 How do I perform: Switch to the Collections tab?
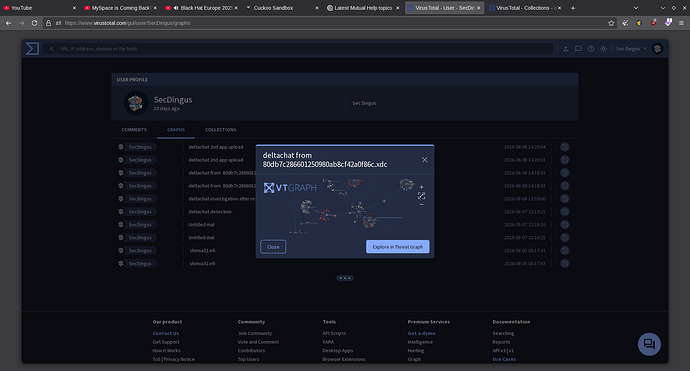[220, 130]
